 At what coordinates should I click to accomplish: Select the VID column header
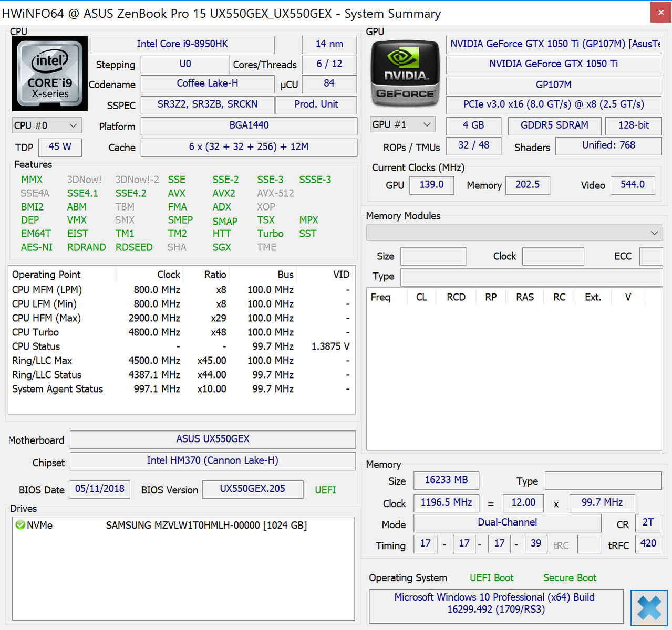(326, 275)
